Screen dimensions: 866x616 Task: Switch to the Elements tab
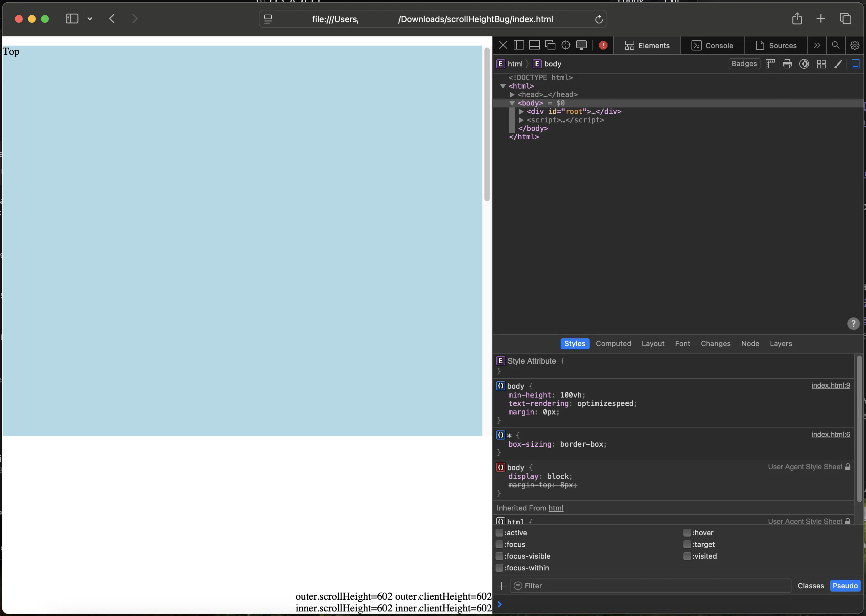tap(647, 46)
